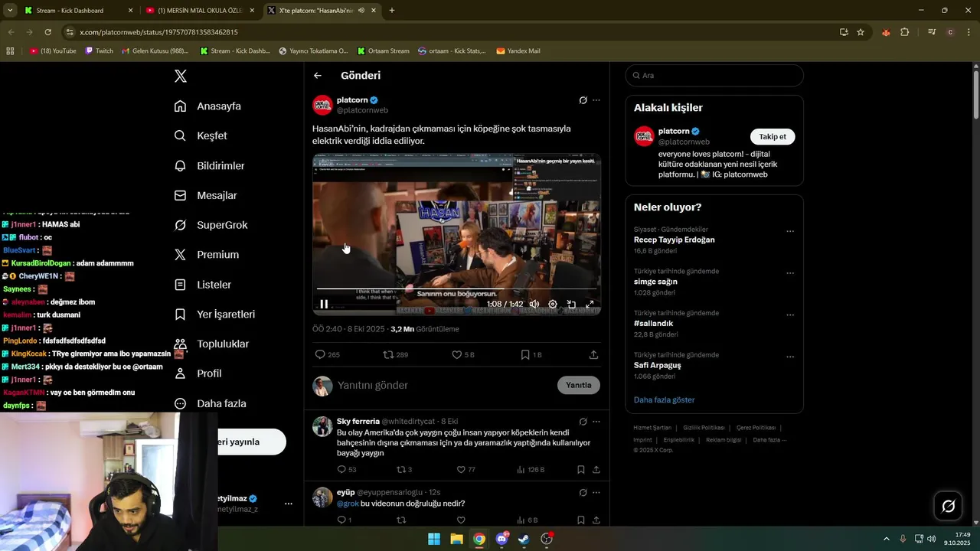The width and height of the screenshot is (980, 551).
Task: Enter video fullscreen mode
Action: pyautogui.click(x=590, y=304)
